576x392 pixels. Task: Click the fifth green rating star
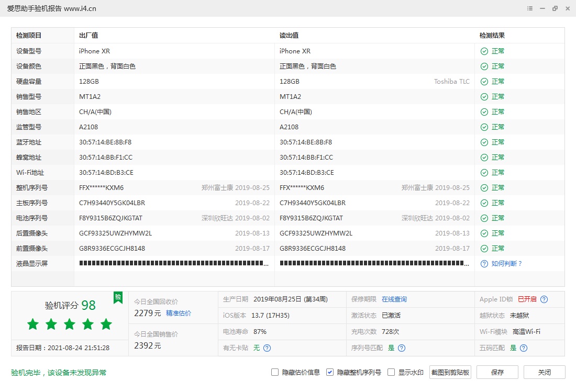[x=106, y=324]
